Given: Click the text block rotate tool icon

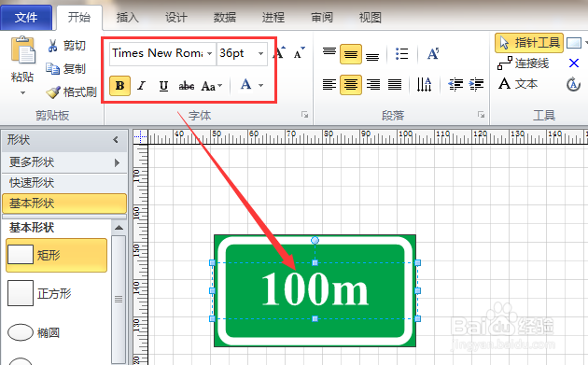Looking at the screenshot, I should coord(573,84).
